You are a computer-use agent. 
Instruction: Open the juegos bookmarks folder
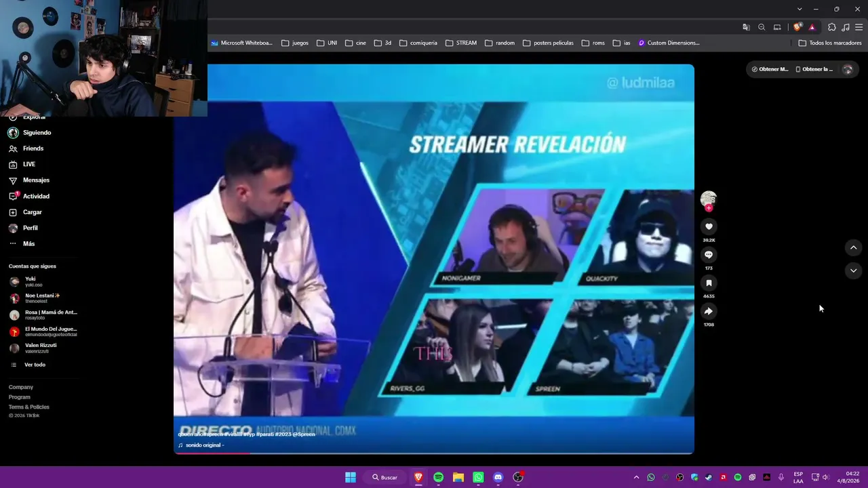[295, 43]
